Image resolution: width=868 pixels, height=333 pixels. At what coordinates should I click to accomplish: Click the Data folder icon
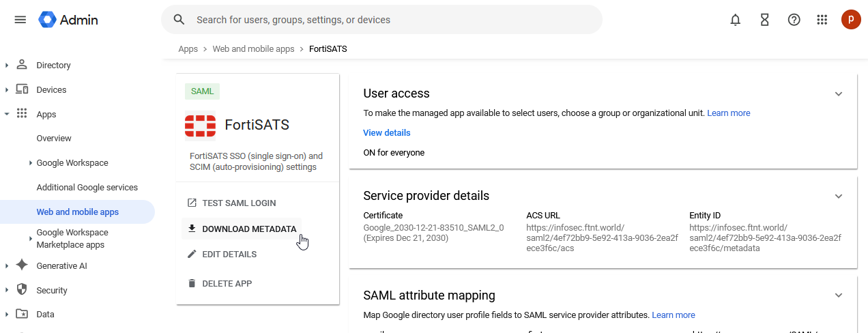22,315
